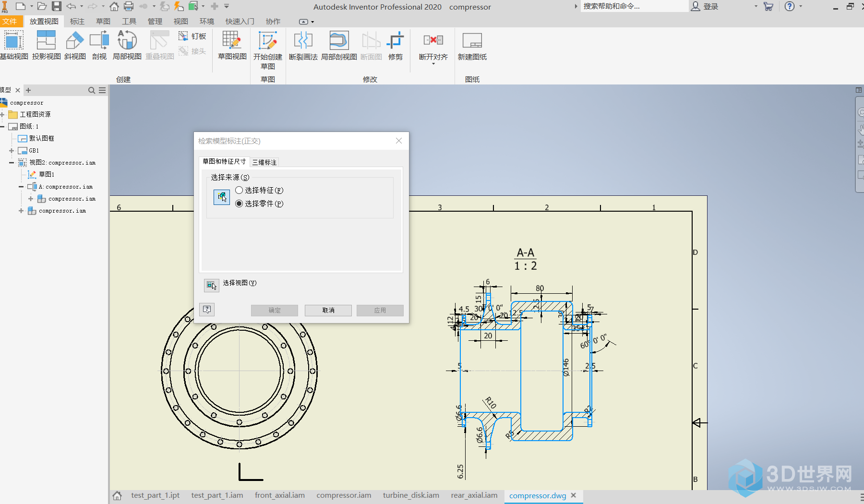Switch to test_part_1.ipt document tab
The height and width of the screenshot is (504, 864).
click(155, 495)
